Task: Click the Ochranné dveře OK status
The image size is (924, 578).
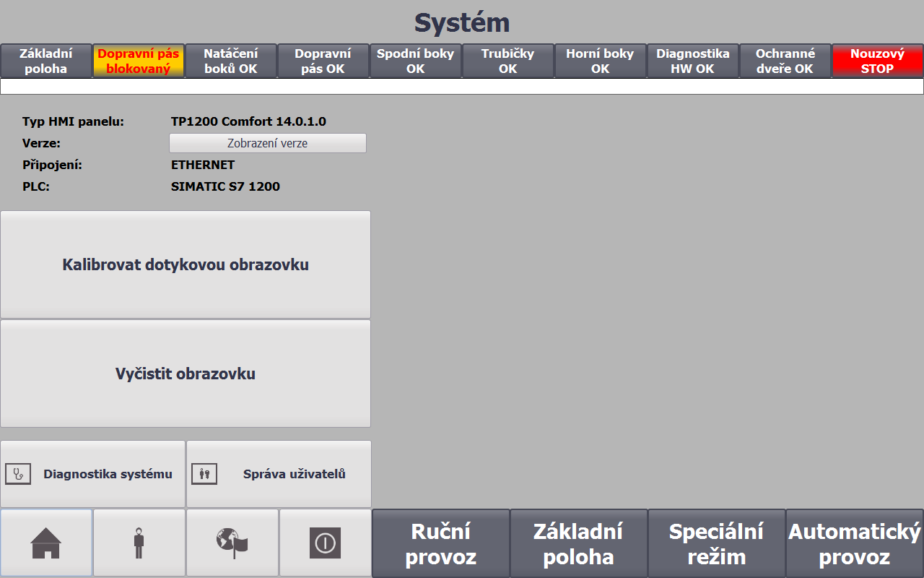Action: (x=785, y=61)
